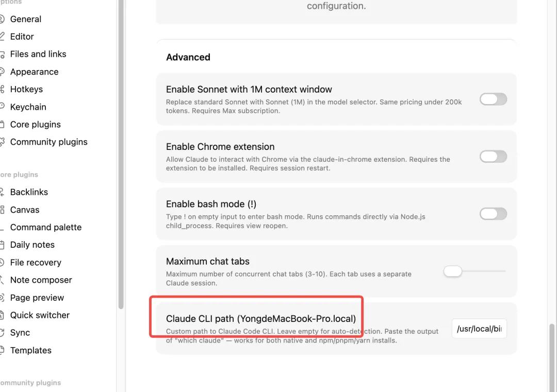Click the Daily notes calendar icon
The height and width of the screenshot is (392, 557).
2,245
